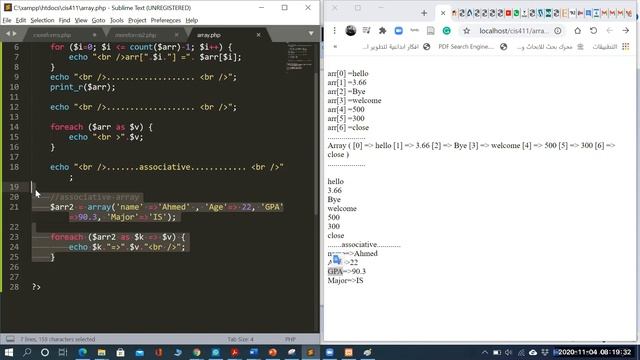Click the Sublime minimap preview
Screen dimensions: 640x360
click(299, 57)
